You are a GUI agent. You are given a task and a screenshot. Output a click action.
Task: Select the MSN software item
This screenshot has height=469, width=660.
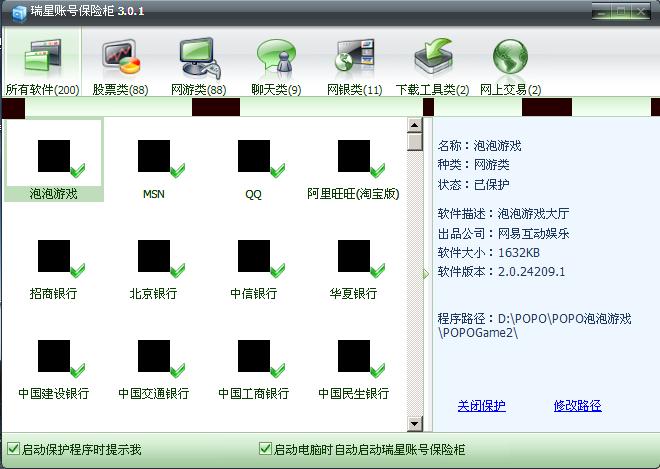click(x=154, y=169)
